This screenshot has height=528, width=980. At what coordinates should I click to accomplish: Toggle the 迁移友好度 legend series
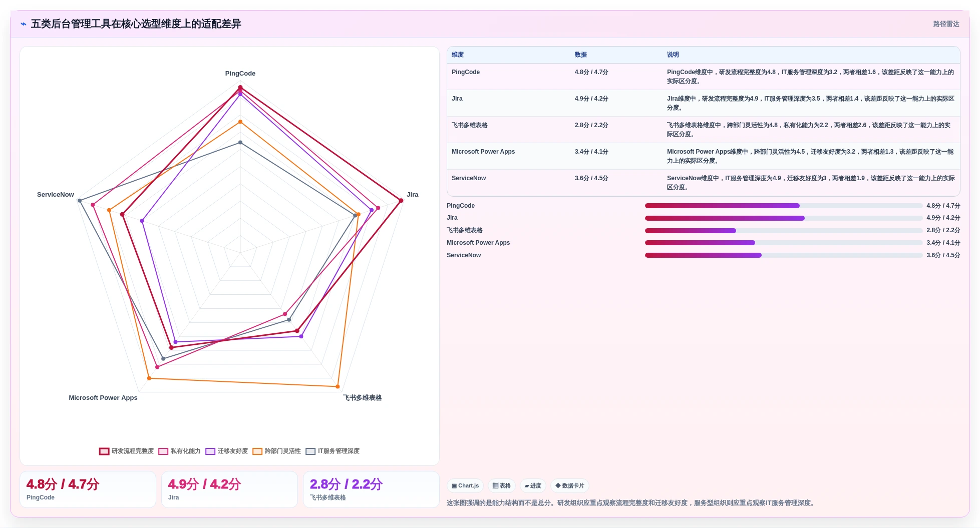point(226,451)
